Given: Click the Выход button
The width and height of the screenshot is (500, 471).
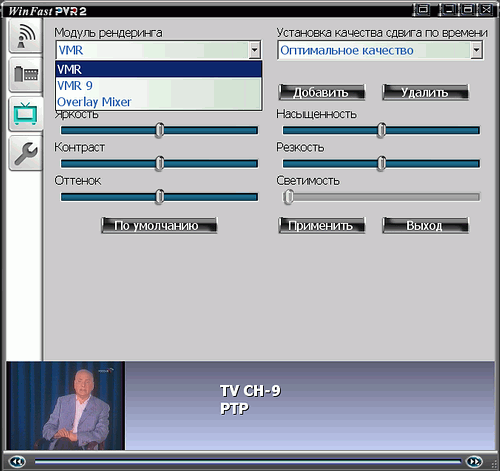Looking at the screenshot, I should tap(425, 226).
